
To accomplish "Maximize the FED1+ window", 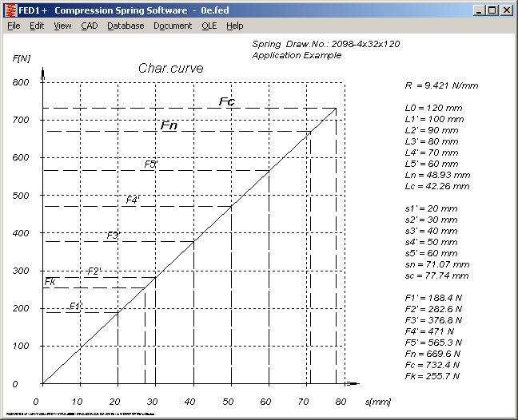I will (x=492, y=10).
